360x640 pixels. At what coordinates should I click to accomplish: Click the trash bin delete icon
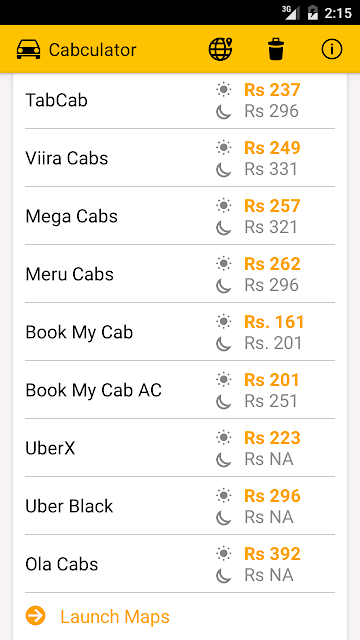coord(276,49)
